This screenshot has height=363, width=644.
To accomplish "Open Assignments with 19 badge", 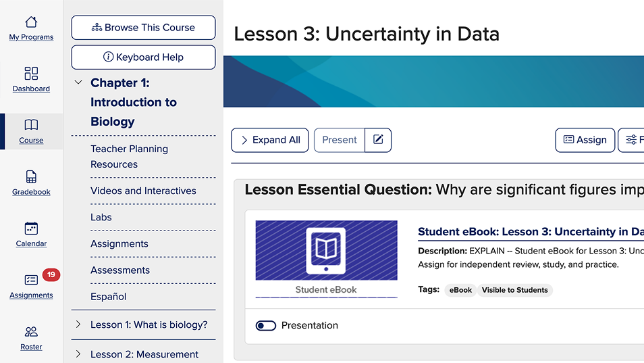I will click(x=31, y=280).
